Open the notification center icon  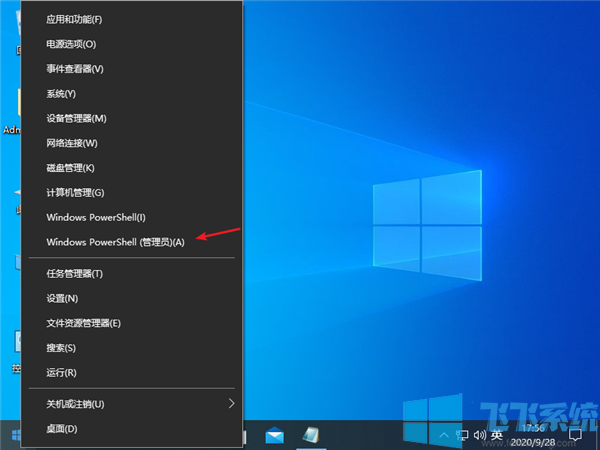pos(576,436)
